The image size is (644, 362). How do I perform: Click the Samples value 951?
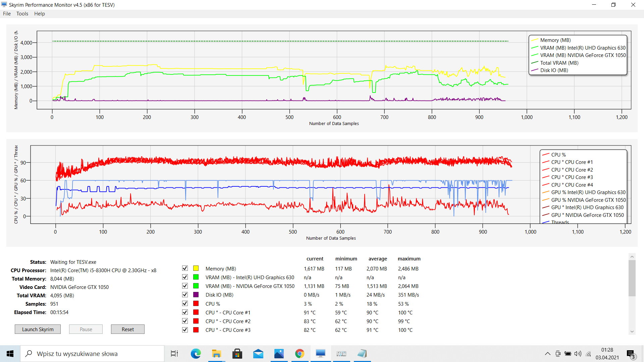(54, 304)
